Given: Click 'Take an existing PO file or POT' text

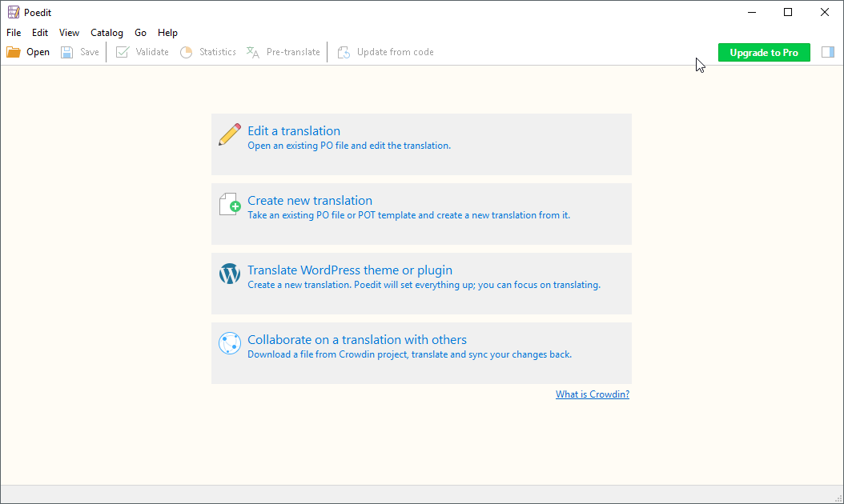Looking at the screenshot, I should pyautogui.click(x=408, y=215).
